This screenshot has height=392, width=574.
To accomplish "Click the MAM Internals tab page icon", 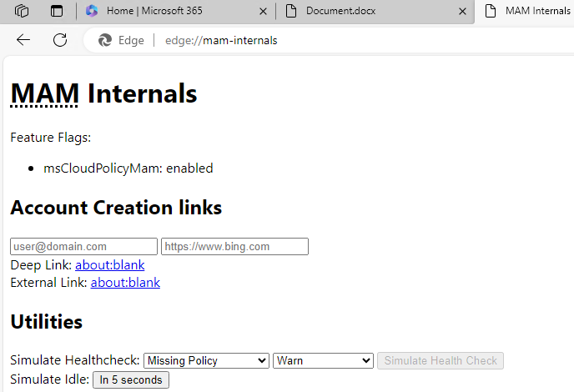I will click(491, 11).
